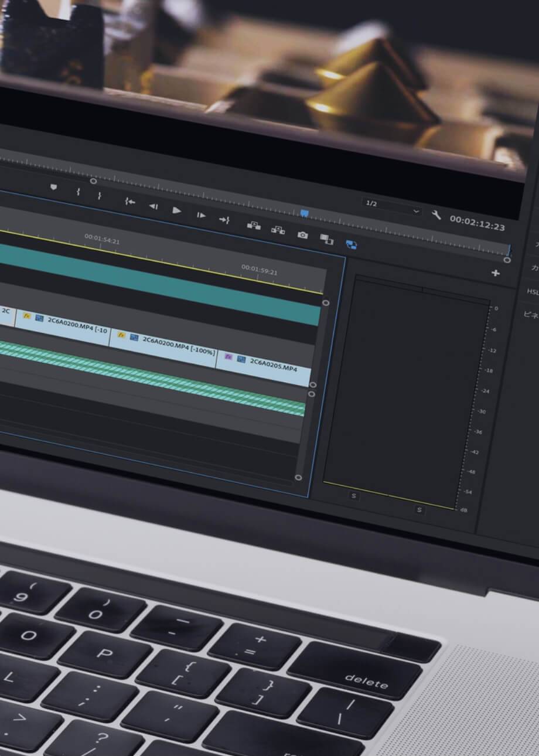Export frame with the camera icon
This screenshot has height=756, width=539.
point(302,234)
